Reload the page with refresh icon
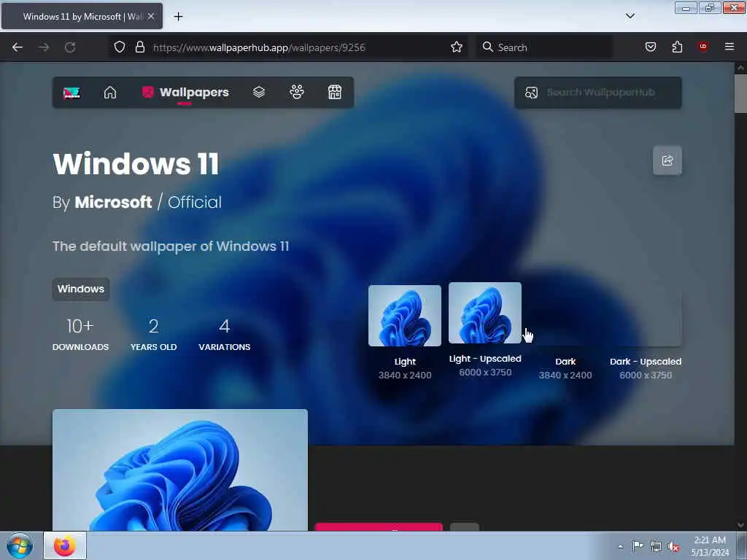 tap(70, 47)
